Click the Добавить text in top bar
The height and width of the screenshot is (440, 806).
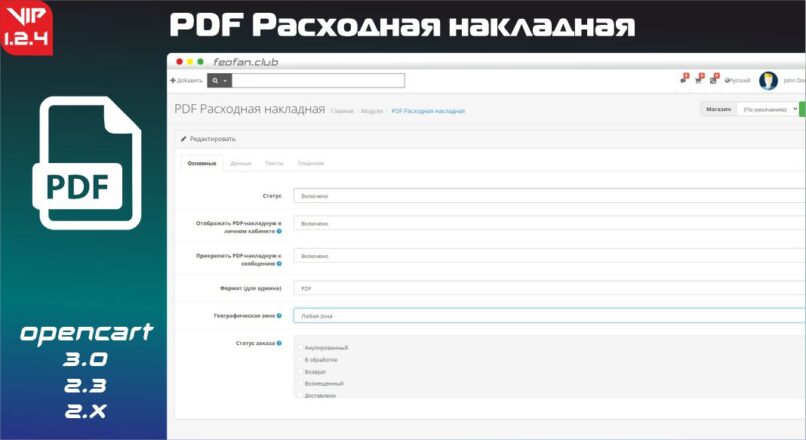click(x=190, y=81)
